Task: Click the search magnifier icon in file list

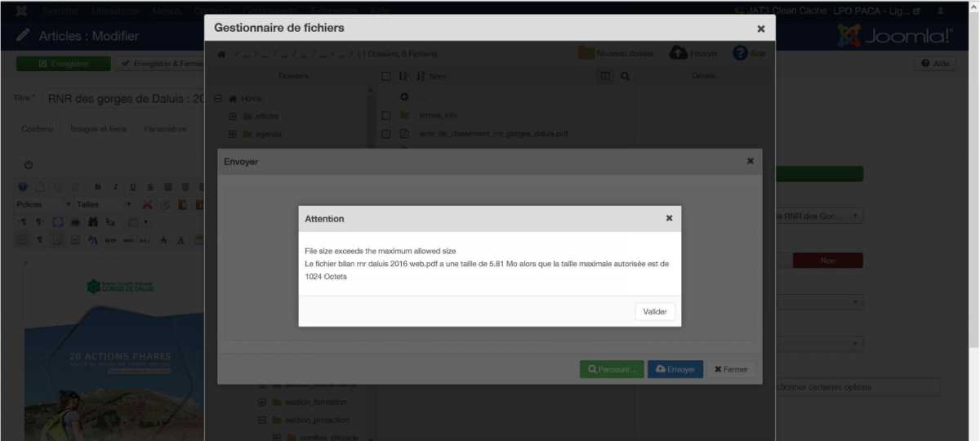Action: [x=625, y=76]
